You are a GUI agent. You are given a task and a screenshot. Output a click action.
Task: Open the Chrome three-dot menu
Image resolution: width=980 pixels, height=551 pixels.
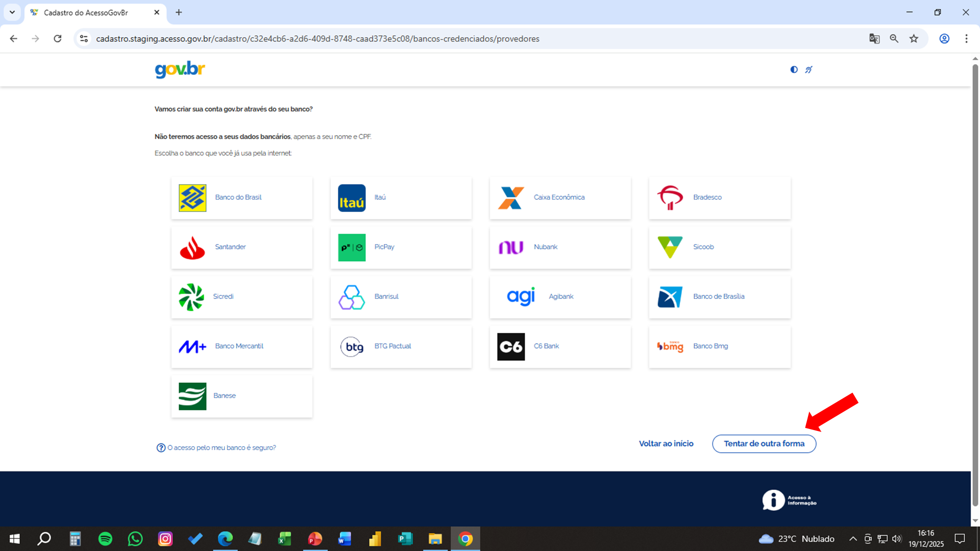(966, 39)
